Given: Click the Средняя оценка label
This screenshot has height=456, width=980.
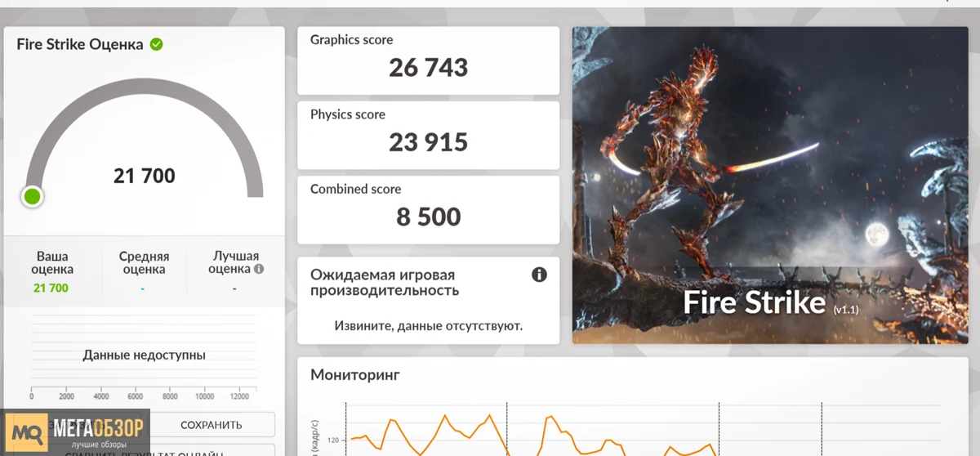Looking at the screenshot, I should (144, 262).
